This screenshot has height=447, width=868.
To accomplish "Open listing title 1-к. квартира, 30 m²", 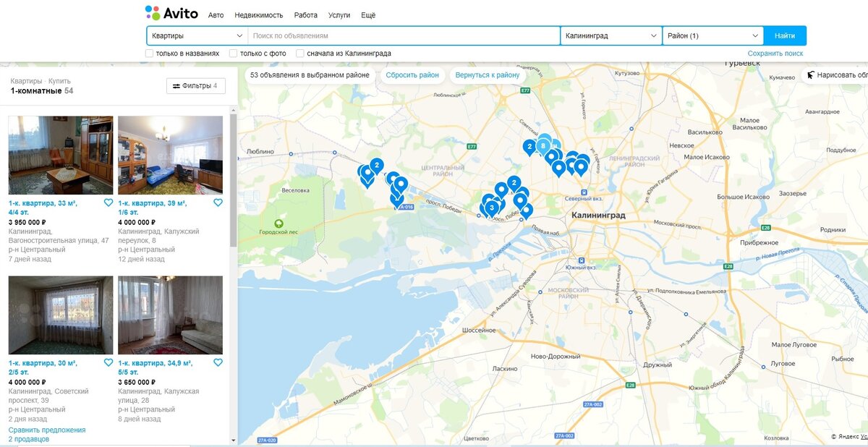I will tap(43, 367).
